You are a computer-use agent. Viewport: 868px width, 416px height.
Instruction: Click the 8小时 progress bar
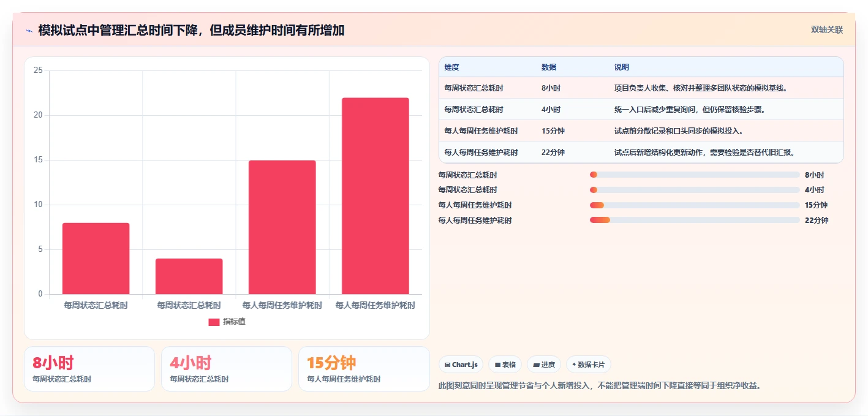(x=695, y=175)
